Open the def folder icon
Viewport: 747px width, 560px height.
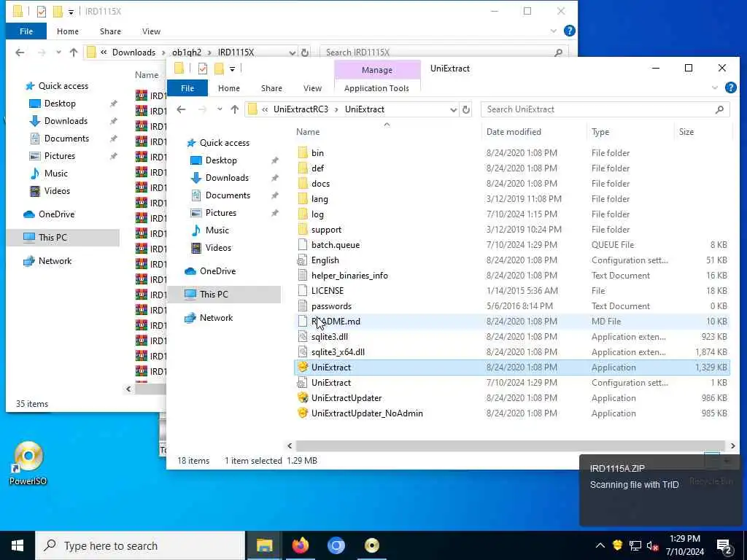[x=303, y=168]
